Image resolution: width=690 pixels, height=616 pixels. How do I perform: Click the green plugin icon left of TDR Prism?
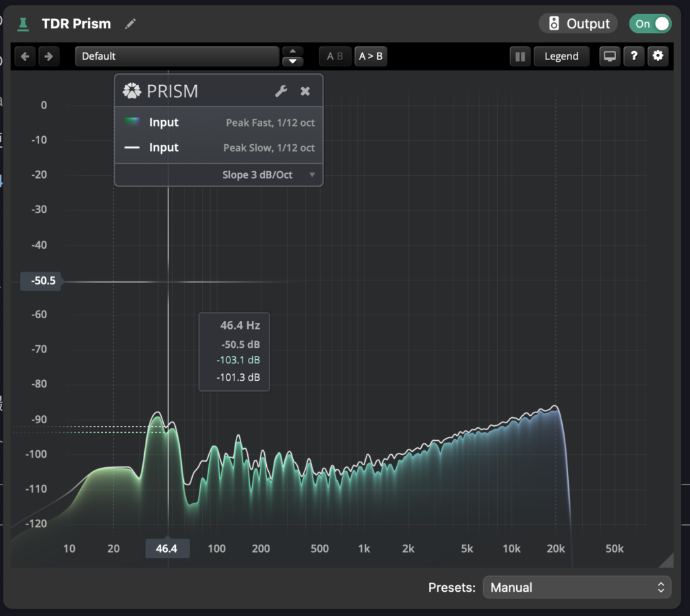pos(23,24)
